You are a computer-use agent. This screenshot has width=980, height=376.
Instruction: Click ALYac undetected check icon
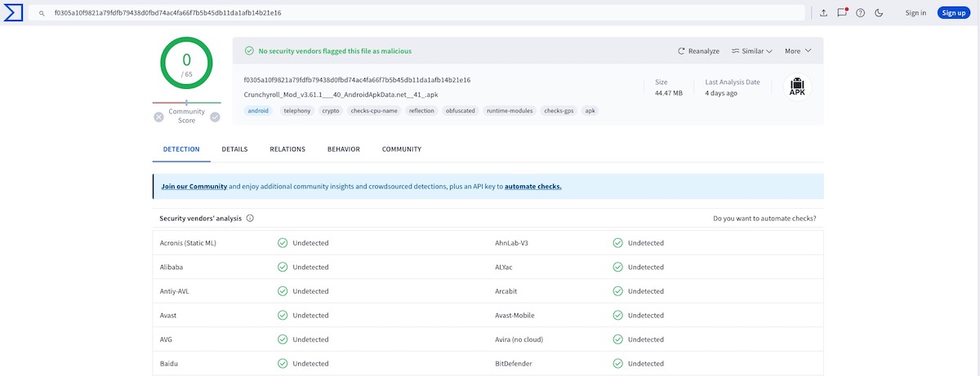click(618, 267)
